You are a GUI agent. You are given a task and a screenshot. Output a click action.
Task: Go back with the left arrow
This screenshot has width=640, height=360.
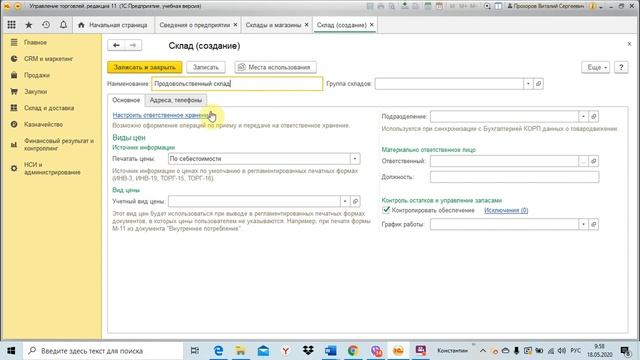pyautogui.click(x=116, y=45)
